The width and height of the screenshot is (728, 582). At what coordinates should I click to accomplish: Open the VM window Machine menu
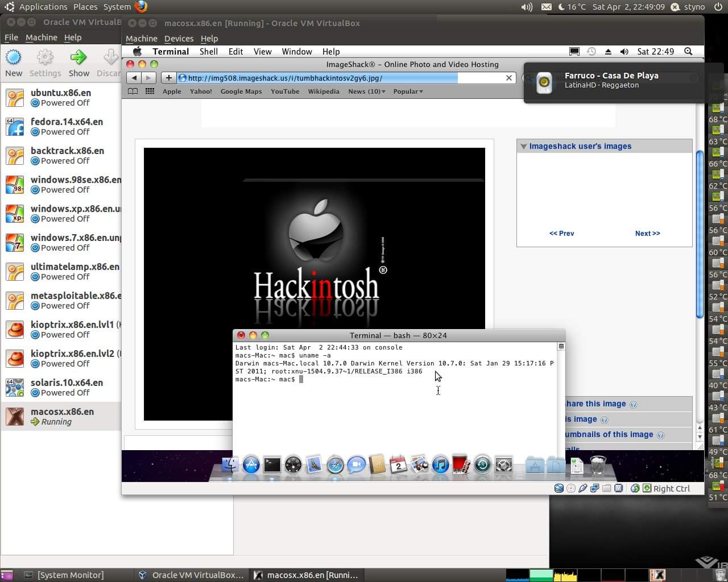pyautogui.click(x=142, y=39)
